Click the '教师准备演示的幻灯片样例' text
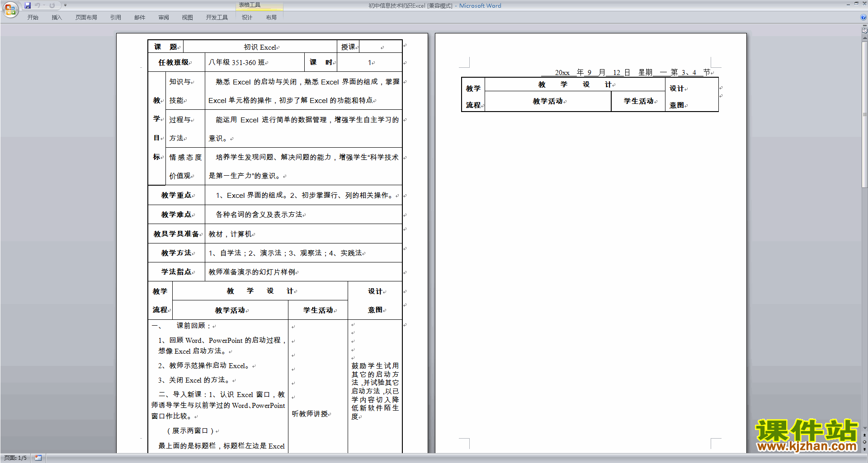Screen dimensions: 868x463 pyautogui.click(x=252, y=272)
